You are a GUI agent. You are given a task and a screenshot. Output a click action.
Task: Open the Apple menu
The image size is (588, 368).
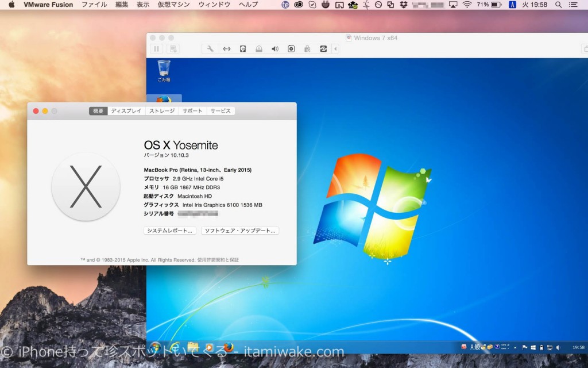pos(11,5)
